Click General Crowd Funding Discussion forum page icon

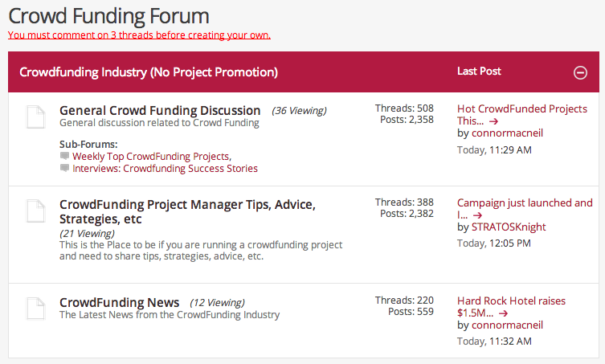pyautogui.click(x=35, y=117)
